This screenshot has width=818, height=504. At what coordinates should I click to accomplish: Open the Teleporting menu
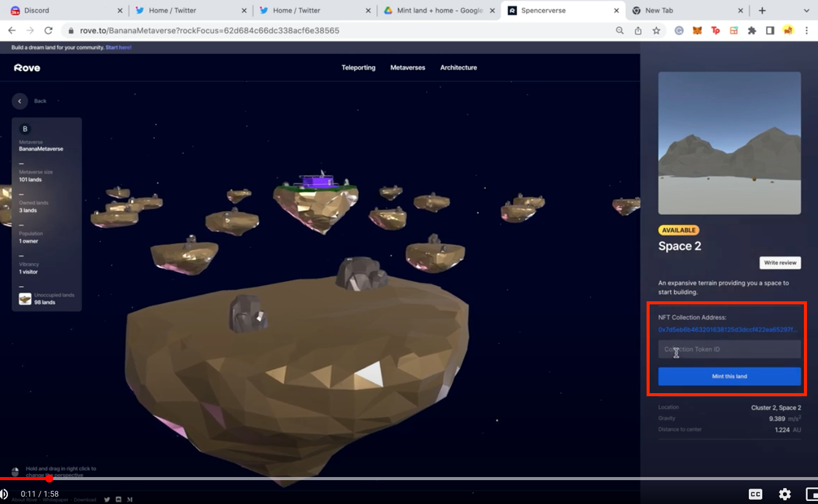[x=358, y=68]
